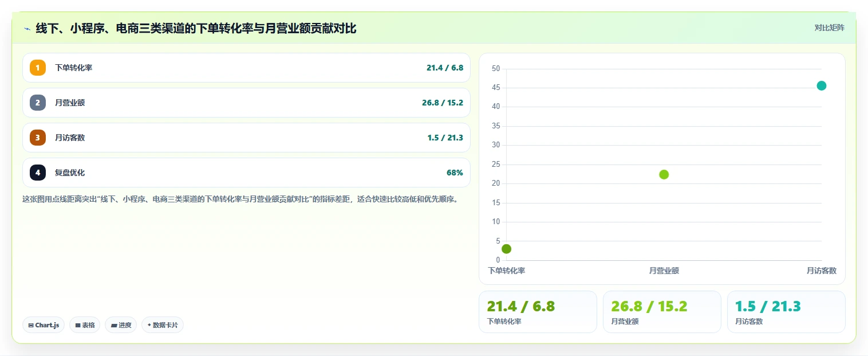Click the brown number 3 badge
868x356 pixels.
tap(38, 138)
